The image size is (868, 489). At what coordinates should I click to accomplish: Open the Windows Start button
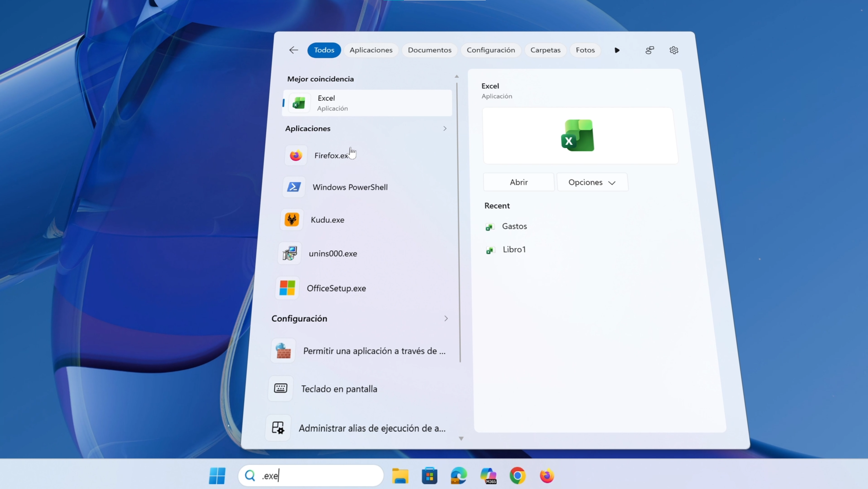[217, 476]
